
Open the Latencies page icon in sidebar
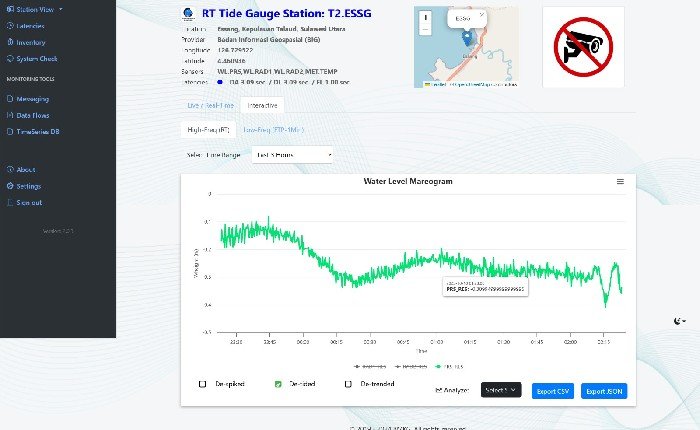(x=10, y=25)
